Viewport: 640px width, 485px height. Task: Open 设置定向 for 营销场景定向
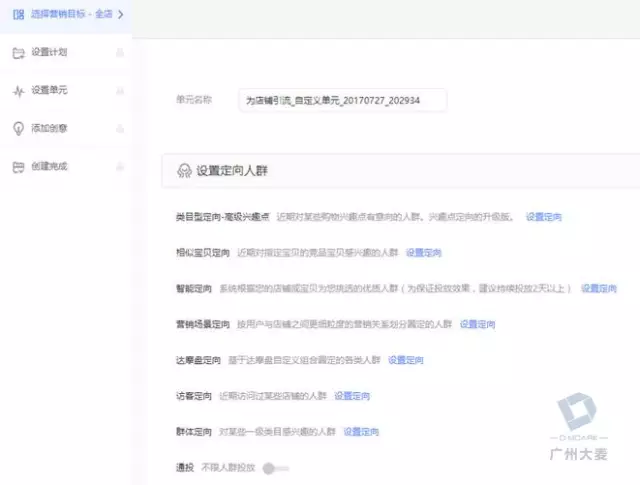478,324
